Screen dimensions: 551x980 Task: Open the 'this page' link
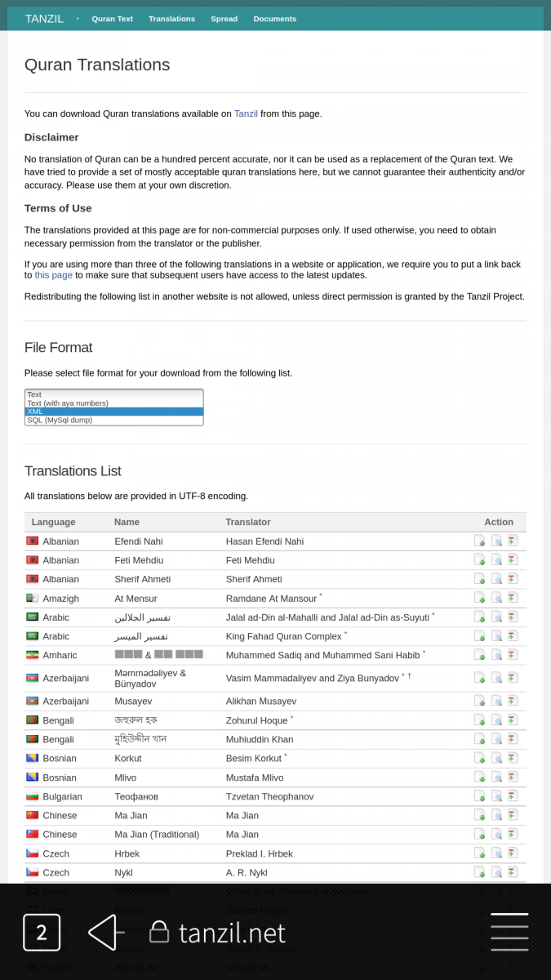pyautogui.click(x=53, y=275)
